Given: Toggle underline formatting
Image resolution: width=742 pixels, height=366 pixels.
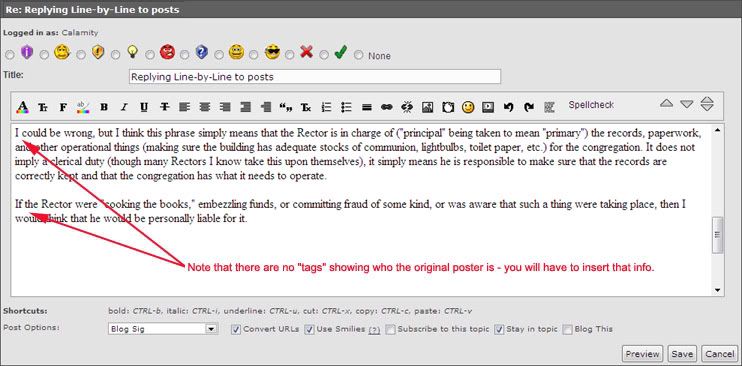Looking at the screenshot, I should click(x=144, y=107).
